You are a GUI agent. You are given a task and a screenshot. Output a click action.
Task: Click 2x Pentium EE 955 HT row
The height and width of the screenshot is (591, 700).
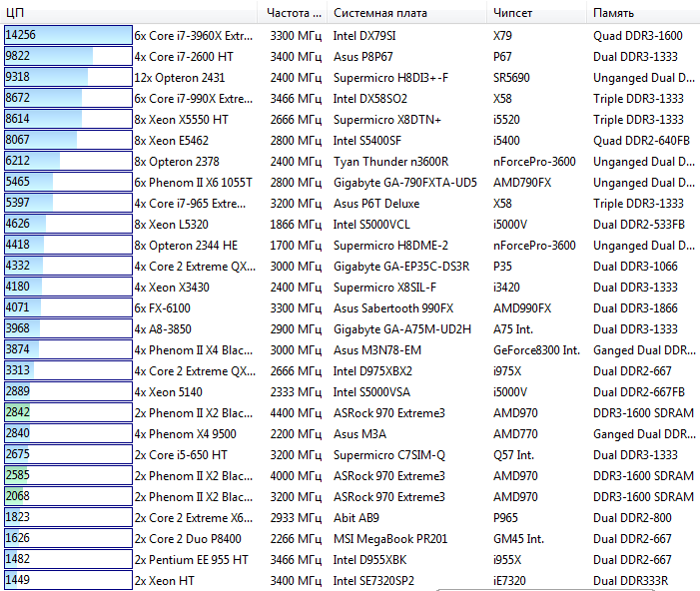[x=191, y=560]
